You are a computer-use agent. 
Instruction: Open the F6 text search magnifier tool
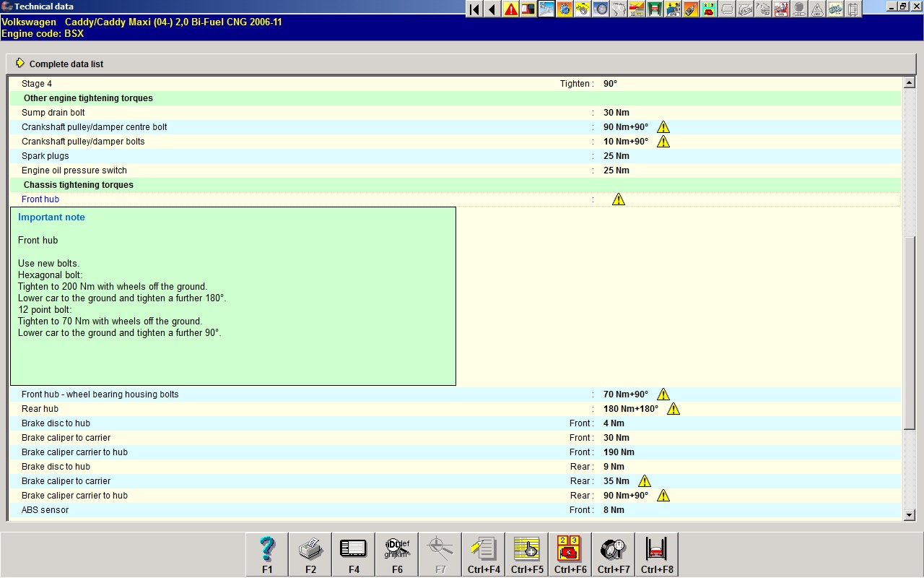click(x=397, y=554)
